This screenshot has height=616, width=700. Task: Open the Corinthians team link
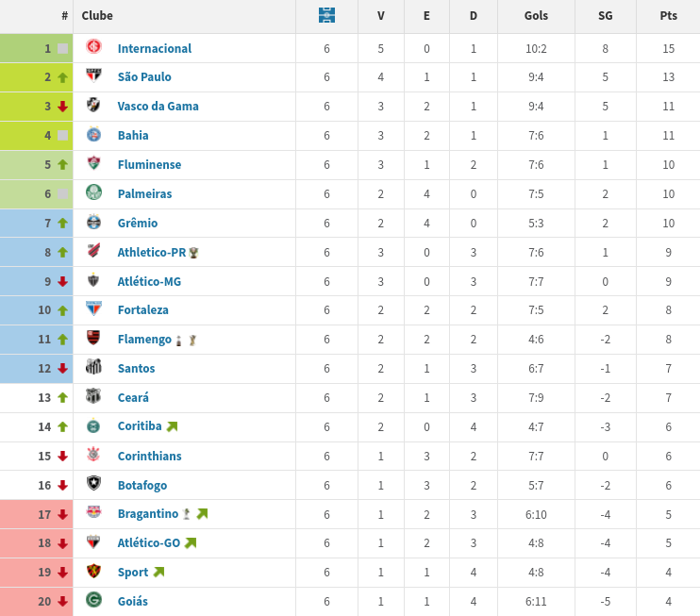pyautogui.click(x=150, y=456)
